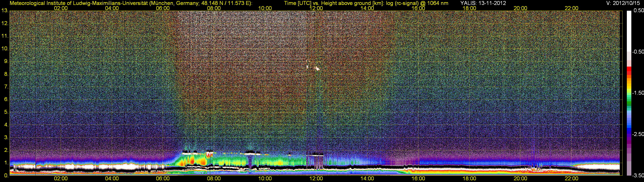Click the height axis label '1.'
The height and width of the screenshot is (182, 644).
[6, 163]
